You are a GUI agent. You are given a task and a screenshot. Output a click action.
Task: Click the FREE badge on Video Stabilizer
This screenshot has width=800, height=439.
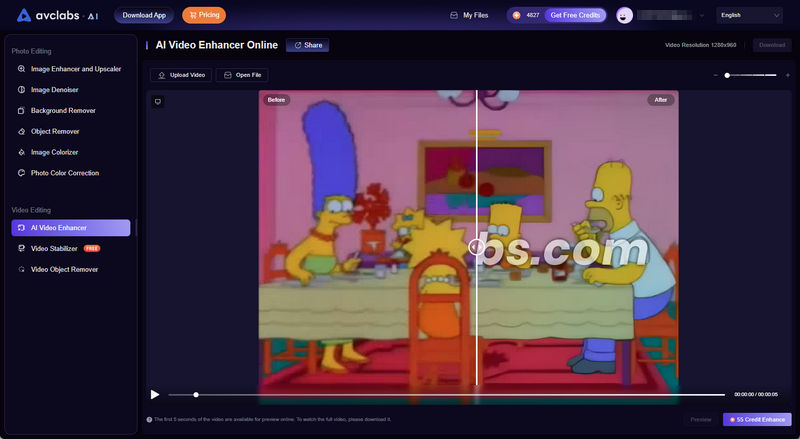click(92, 249)
